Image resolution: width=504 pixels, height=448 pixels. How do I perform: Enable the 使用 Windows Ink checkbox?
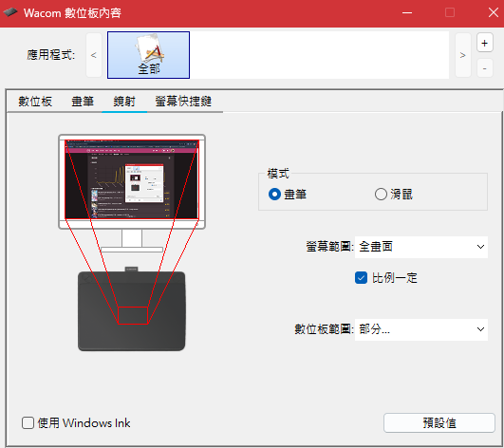coord(28,423)
